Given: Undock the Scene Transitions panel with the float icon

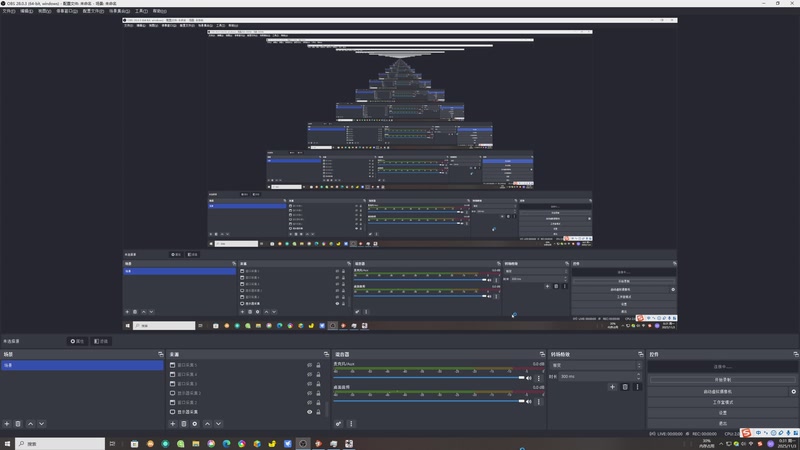Looking at the screenshot, I should pyautogui.click(x=640, y=354).
